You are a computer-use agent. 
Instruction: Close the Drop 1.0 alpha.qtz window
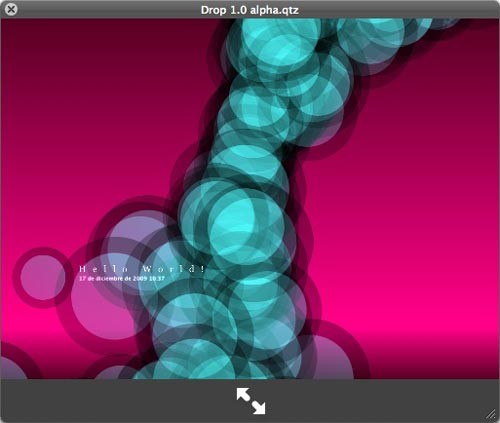pyautogui.click(x=11, y=9)
